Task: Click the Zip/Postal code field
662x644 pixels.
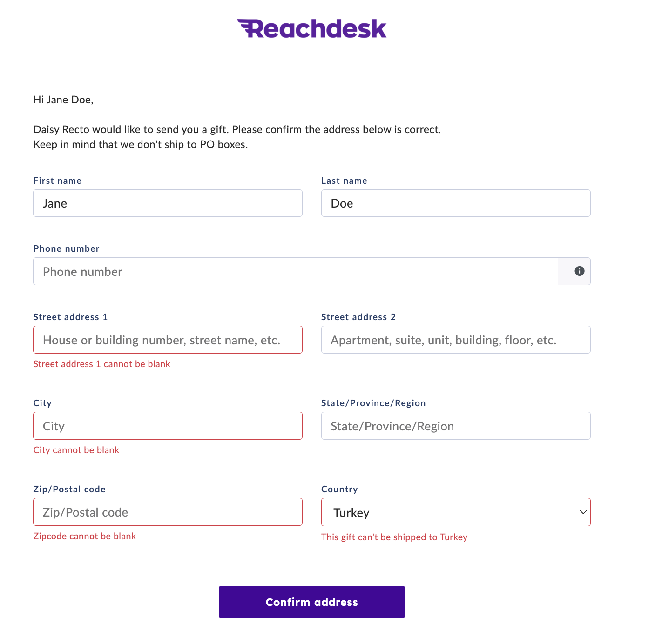Action: click(x=168, y=512)
